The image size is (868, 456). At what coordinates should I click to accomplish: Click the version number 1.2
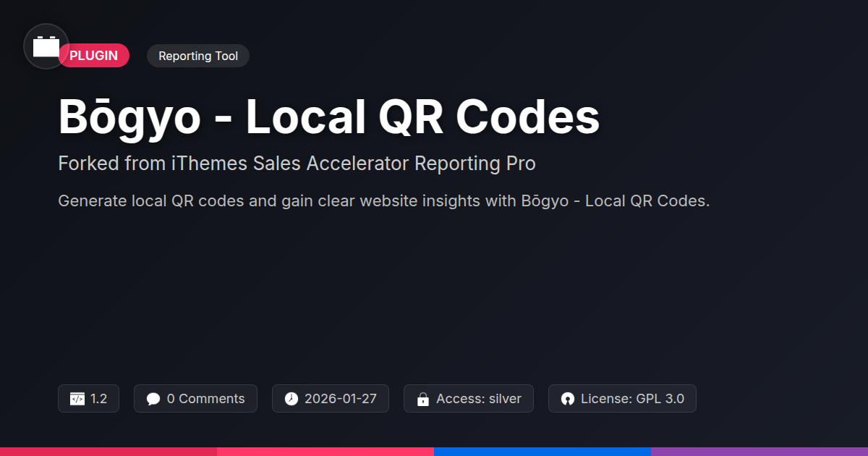click(99, 399)
